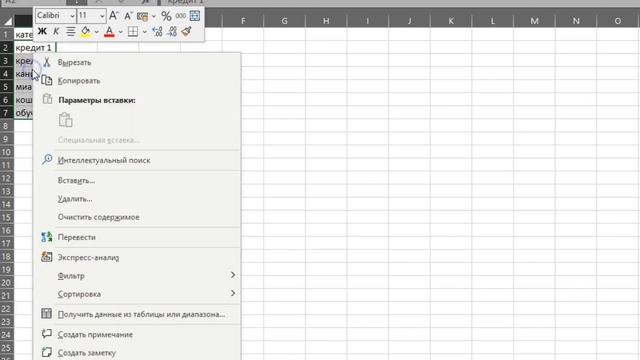640x360 pixels.
Task: Select column header M
Action: (x=534, y=21)
